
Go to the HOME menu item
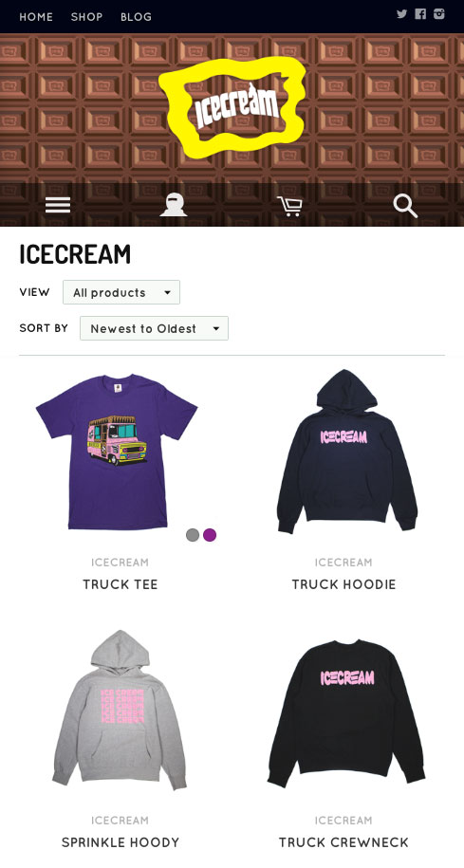pos(36,17)
